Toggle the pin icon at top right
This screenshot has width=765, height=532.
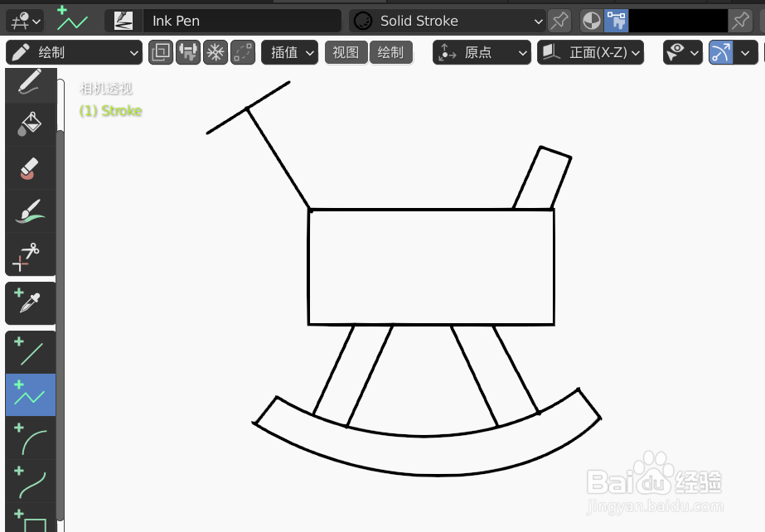(740, 21)
